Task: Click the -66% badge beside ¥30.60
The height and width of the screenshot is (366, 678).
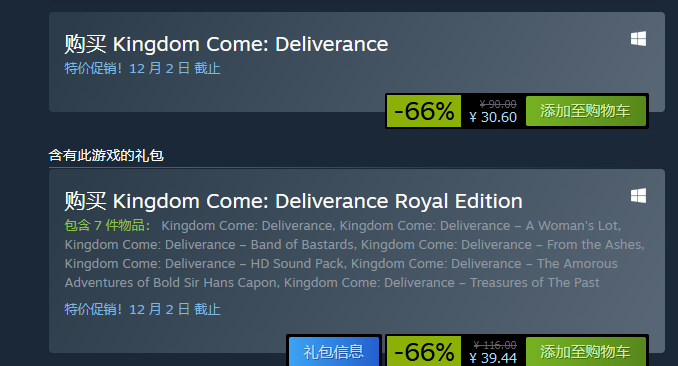Action: [x=424, y=111]
